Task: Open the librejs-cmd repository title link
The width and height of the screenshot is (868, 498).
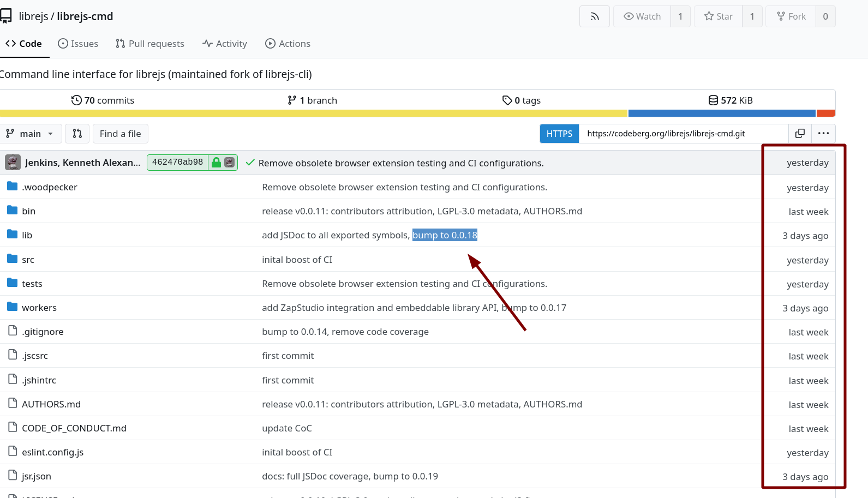Action: coord(85,16)
